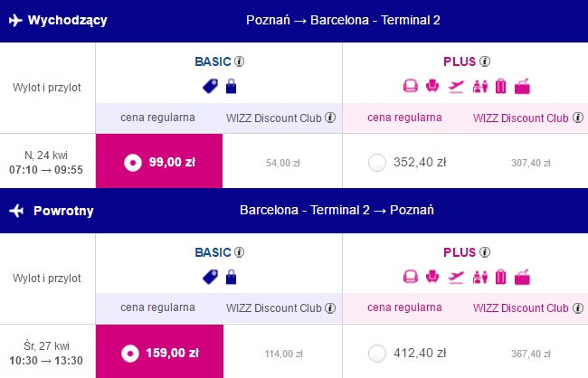Viewport: 588px width, 378px height.
Task: Click outbound discount price 54,00 zł
Action: click(283, 163)
